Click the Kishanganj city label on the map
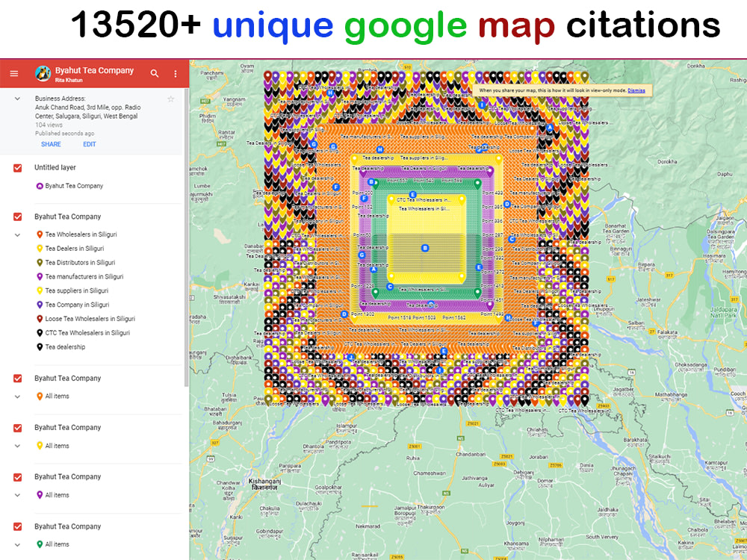The height and width of the screenshot is (560, 747). pyautogui.click(x=265, y=485)
